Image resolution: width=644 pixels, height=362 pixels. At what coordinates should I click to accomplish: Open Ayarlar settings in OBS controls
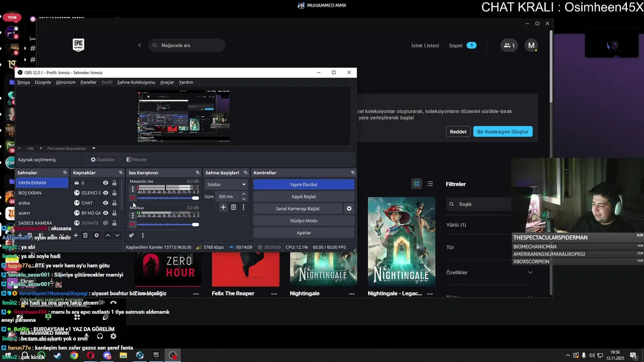(x=304, y=233)
